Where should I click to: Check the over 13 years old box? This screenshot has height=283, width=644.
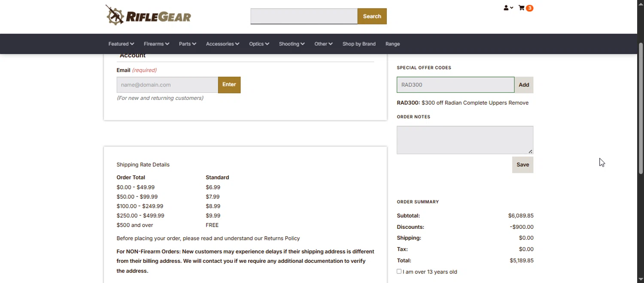399,271
